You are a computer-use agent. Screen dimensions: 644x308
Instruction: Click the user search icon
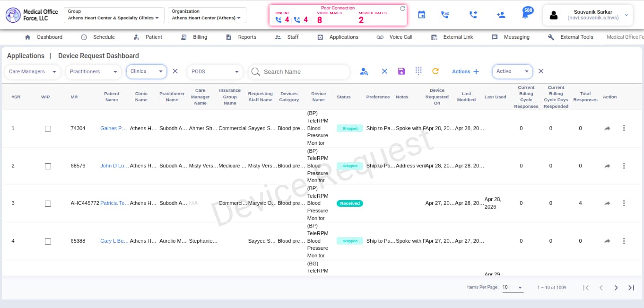364,71
